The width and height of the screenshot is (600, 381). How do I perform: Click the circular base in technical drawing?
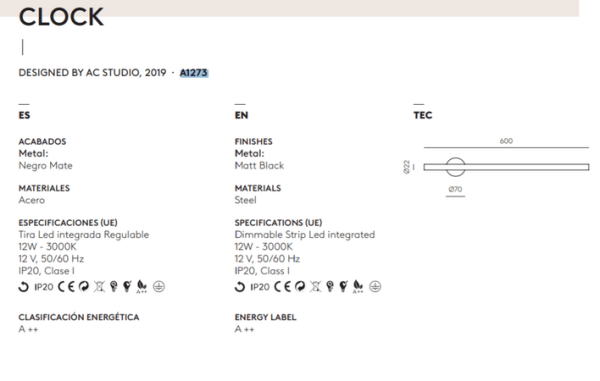[455, 167]
